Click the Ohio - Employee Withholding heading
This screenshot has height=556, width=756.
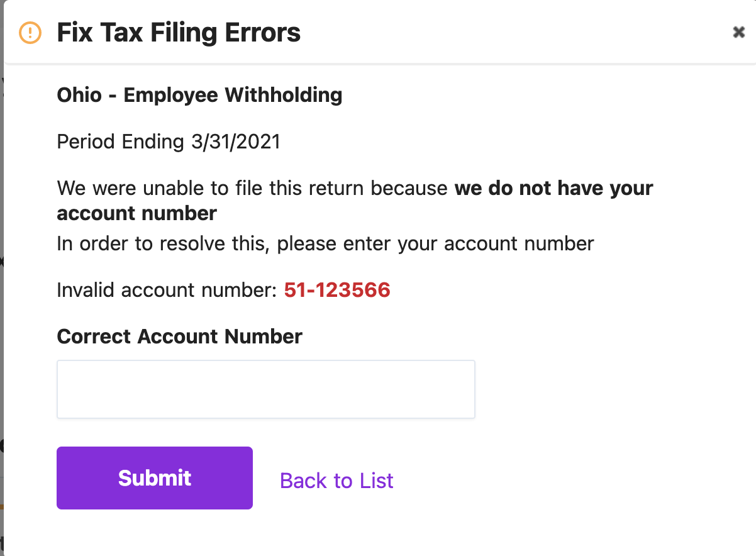tap(199, 95)
